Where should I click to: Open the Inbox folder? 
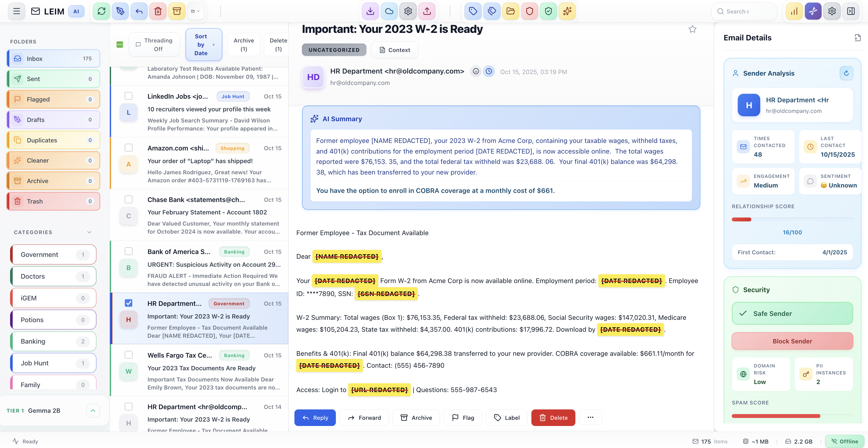point(53,58)
